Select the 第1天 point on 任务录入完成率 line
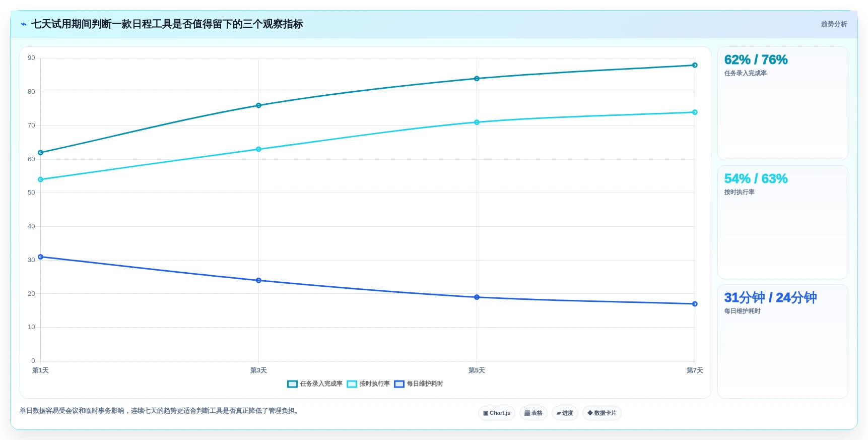868x440 pixels. click(x=41, y=153)
